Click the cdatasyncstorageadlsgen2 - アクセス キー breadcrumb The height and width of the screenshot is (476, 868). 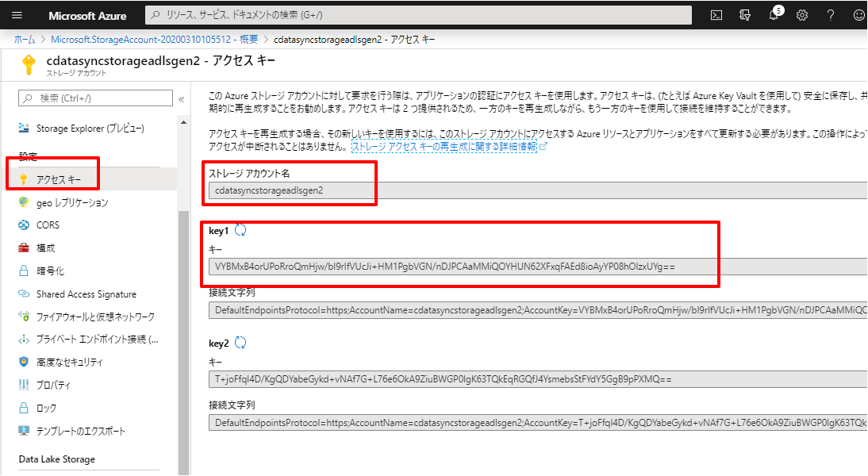(355, 40)
